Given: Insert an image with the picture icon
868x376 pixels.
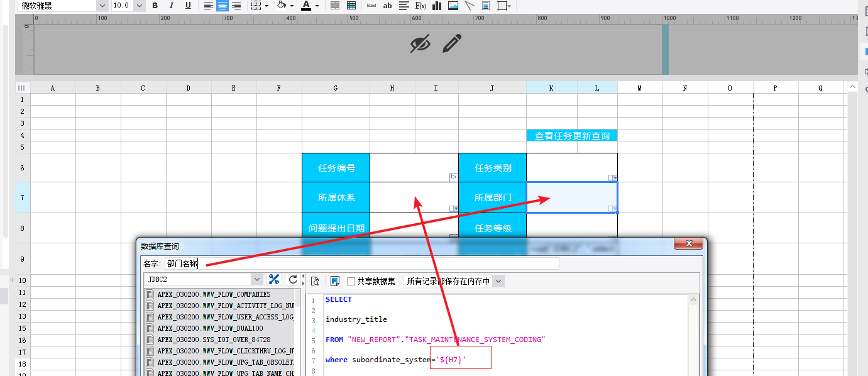Looking at the screenshot, I should click(x=453, y=6).
